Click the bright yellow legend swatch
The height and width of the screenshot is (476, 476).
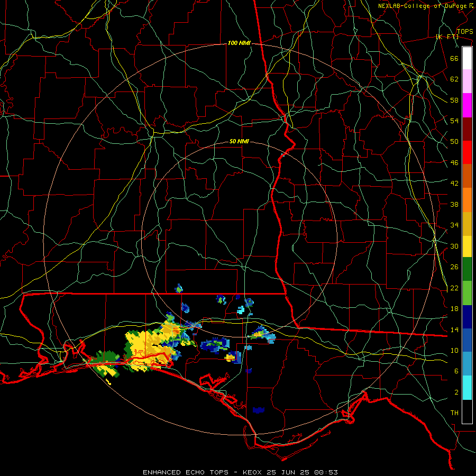tap(467, 246)
